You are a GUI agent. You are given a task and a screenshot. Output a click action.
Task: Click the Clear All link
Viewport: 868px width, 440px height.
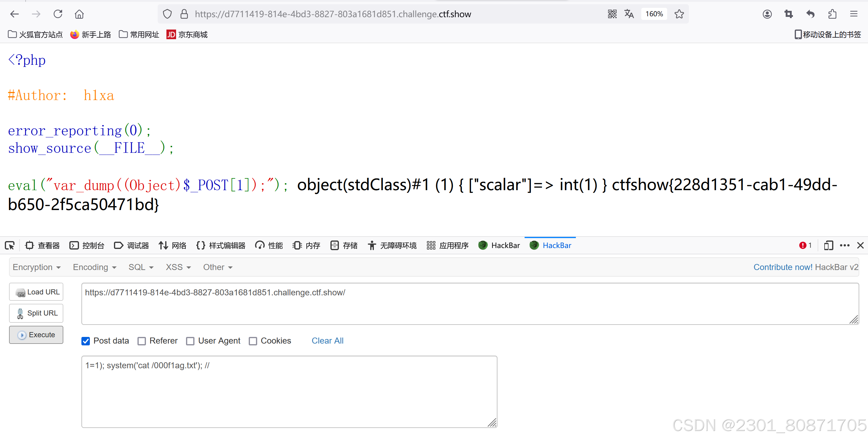coord(327,341)
